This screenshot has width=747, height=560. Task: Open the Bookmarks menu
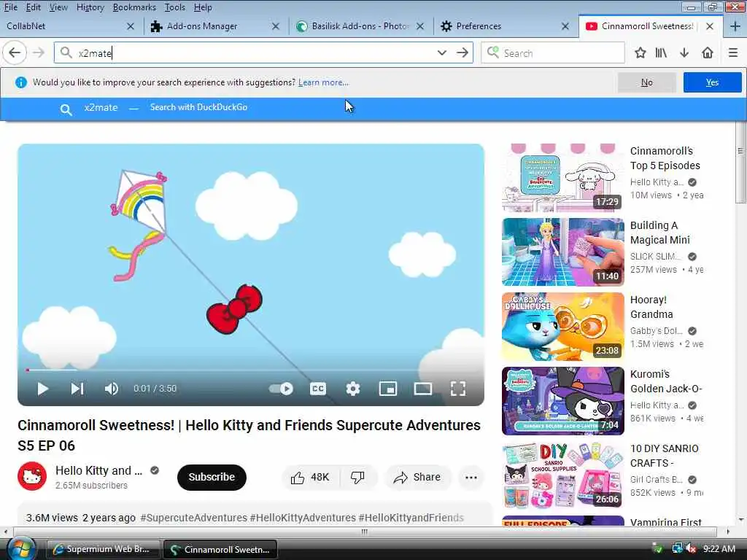click(134, 7)
